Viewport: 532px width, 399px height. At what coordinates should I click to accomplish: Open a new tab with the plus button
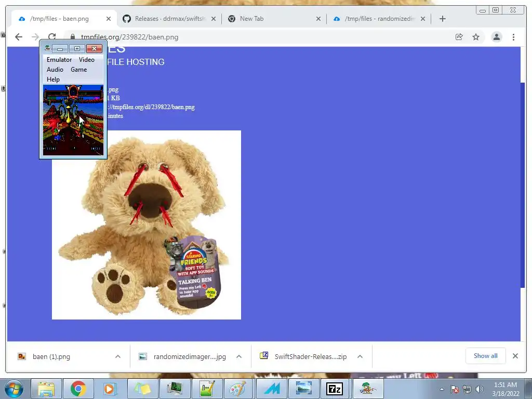pyautogui.click(x=443, y=19)
